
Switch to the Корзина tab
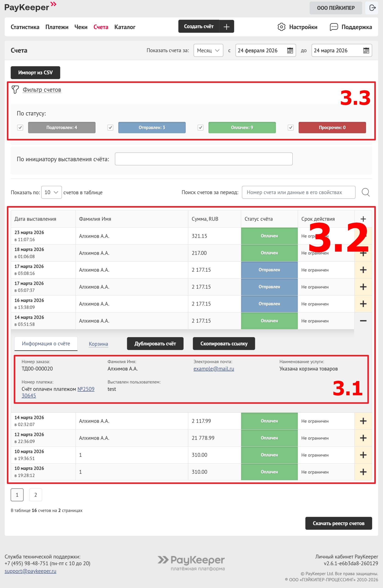coord(98,344)
